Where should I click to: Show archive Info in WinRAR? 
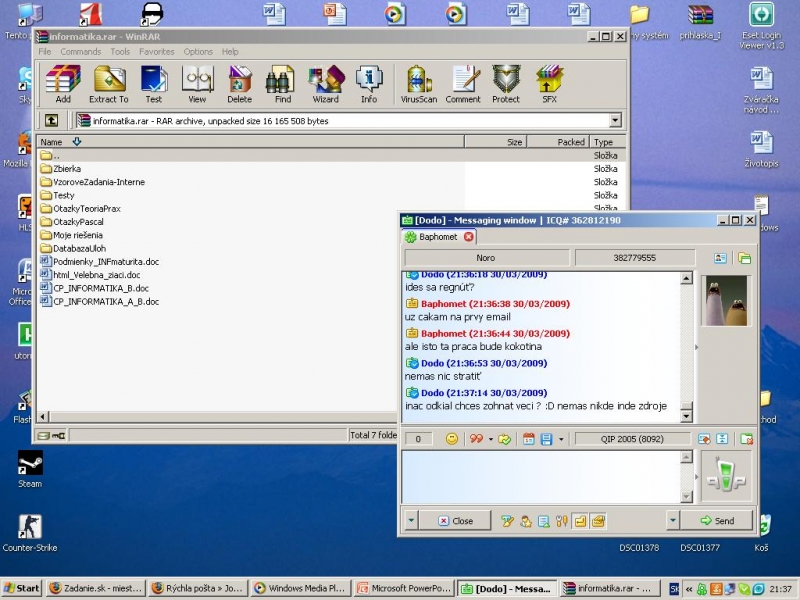click(369, 85)
